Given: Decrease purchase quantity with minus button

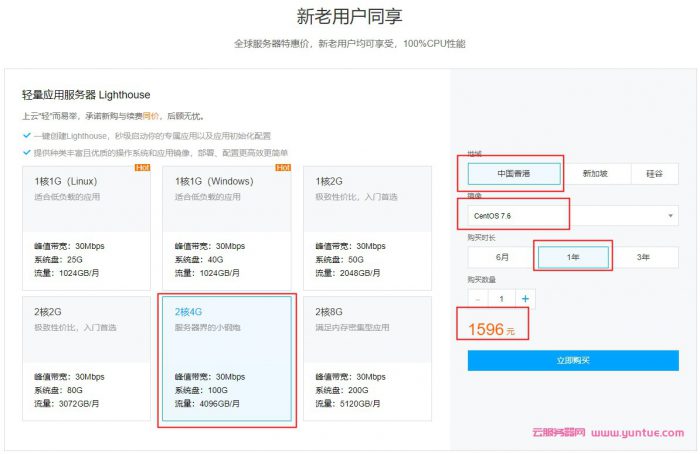Looking at the screenshot, I should pyautogui.click(x=478, y=298).
